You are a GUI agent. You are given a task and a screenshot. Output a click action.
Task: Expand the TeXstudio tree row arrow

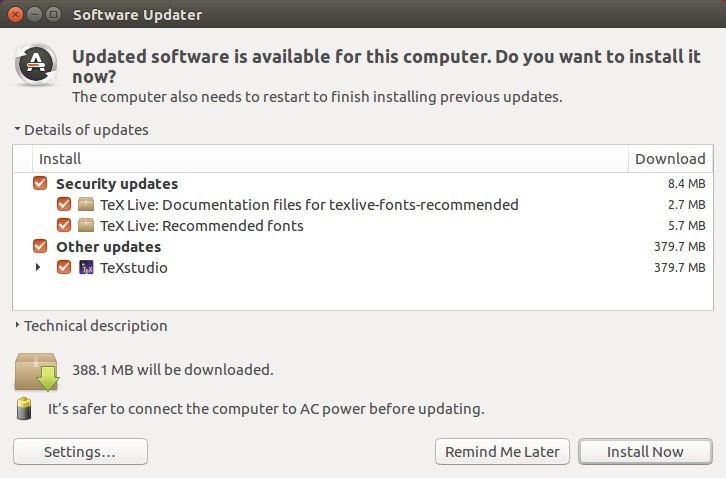click(x=38, y=267)
